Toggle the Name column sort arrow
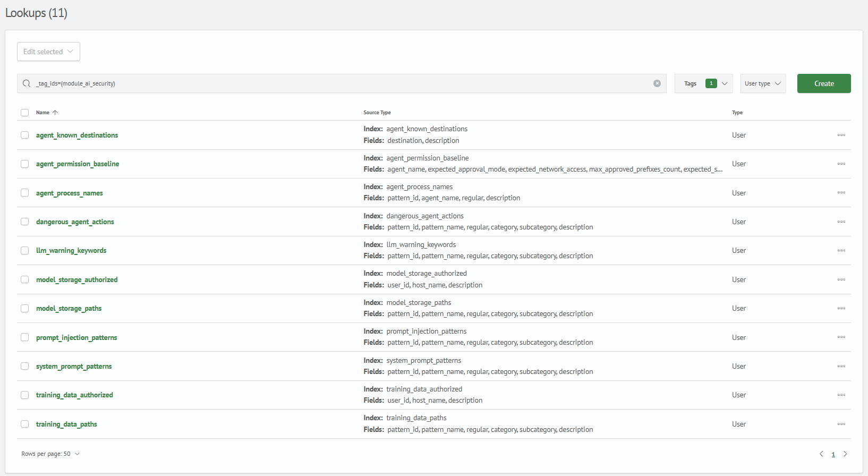The width and height of the screenshot is (868, 476). (x=55, y=113)
